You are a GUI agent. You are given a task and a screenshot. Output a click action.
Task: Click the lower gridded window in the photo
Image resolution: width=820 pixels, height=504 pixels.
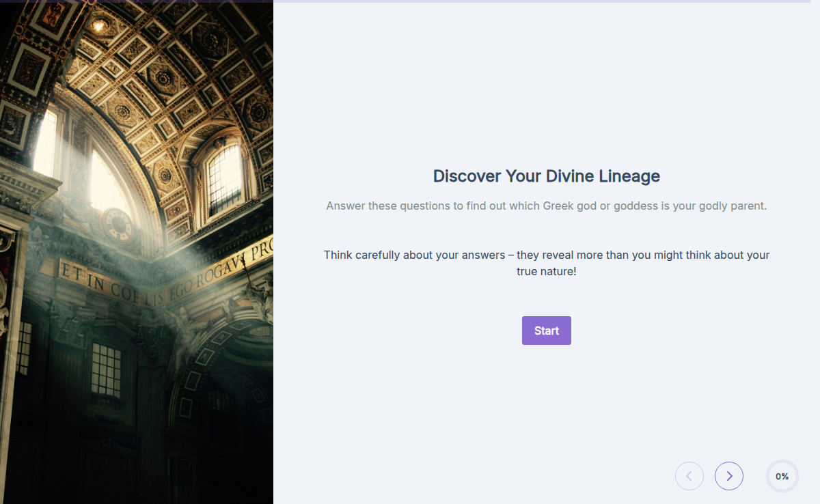click(106, 370)
